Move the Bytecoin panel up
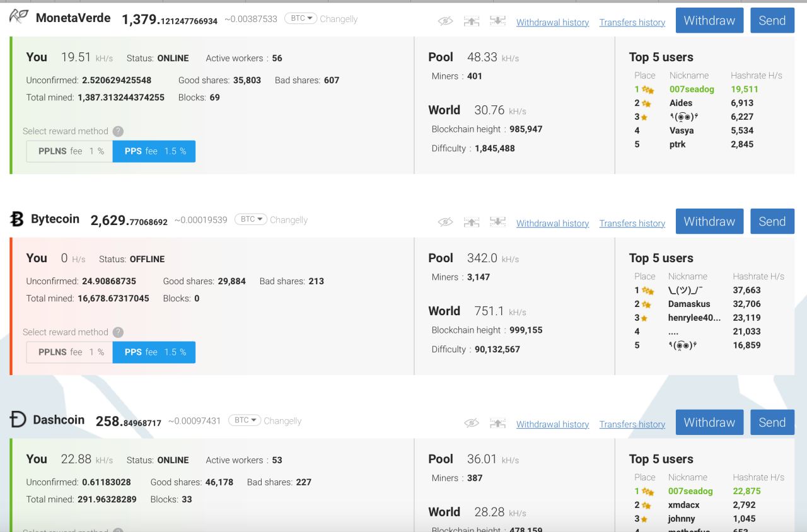The width and height of the screenshot is (807, 532). (472, 223)
